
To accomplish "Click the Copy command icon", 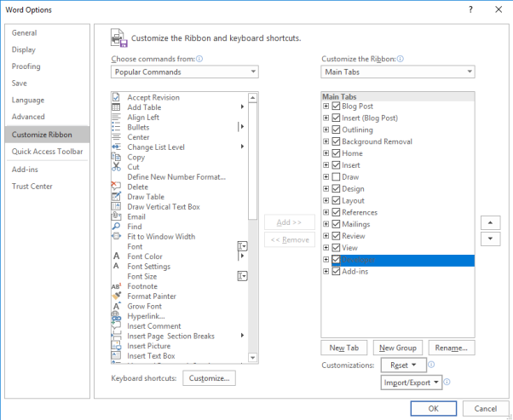I will (x=116, y=157).
